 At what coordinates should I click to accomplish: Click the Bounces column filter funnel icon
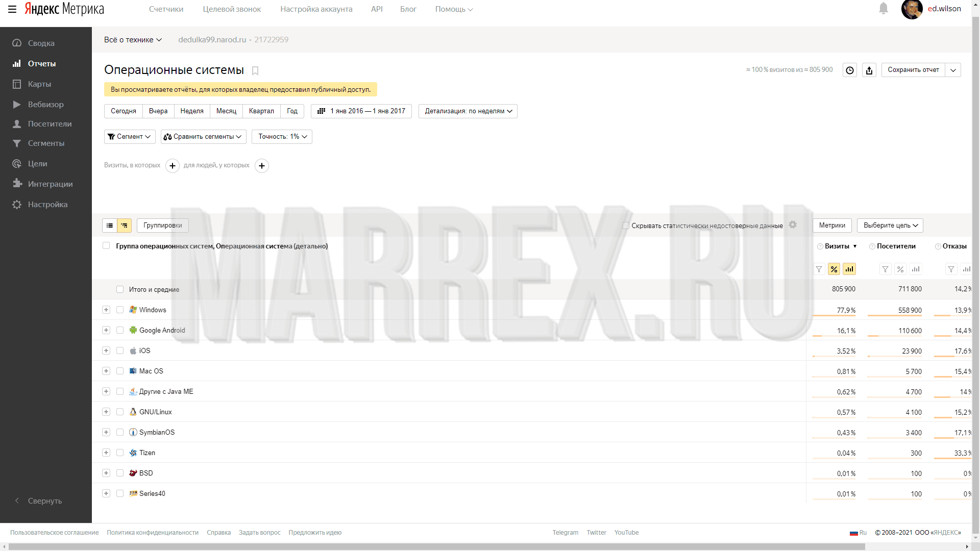(x=951, y=269)
